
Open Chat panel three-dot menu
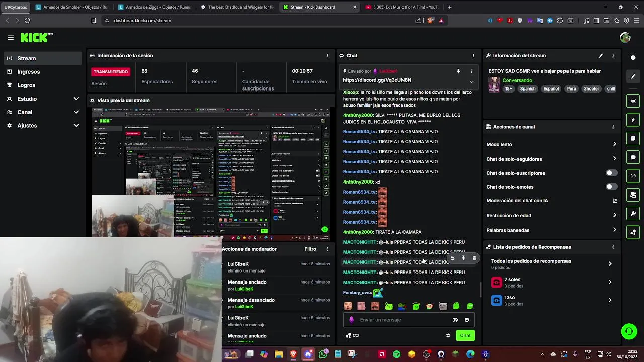[x=473, y=56]
